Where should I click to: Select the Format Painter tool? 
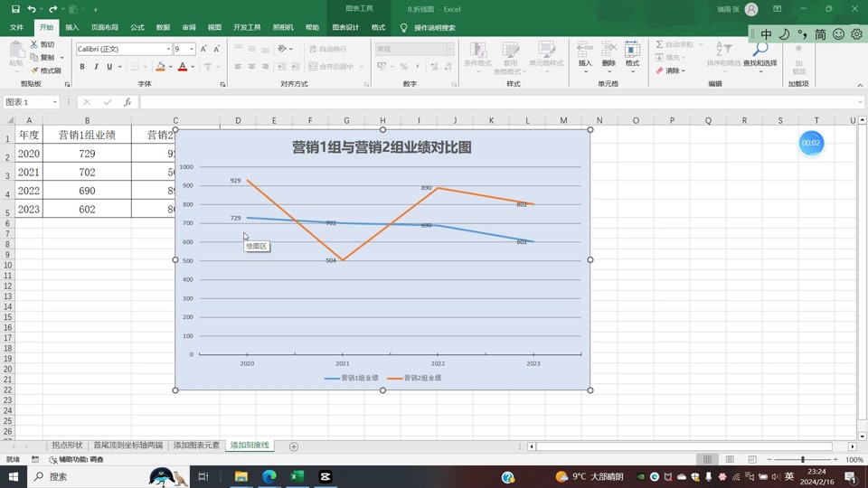click(45, 70)
